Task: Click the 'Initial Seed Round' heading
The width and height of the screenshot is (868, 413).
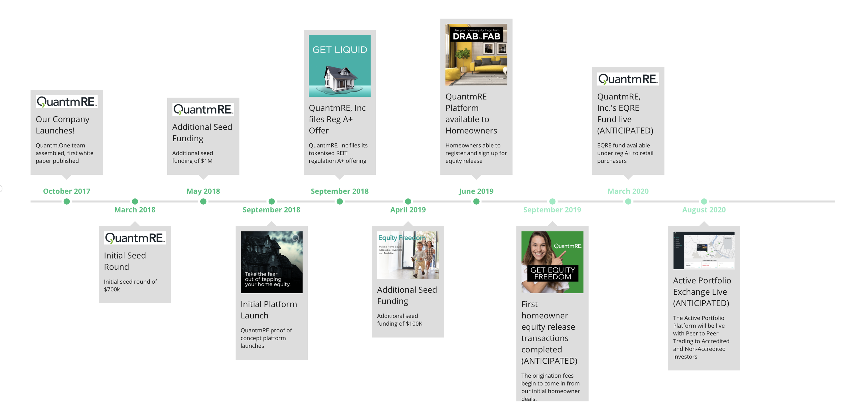Action: (125, 261)
